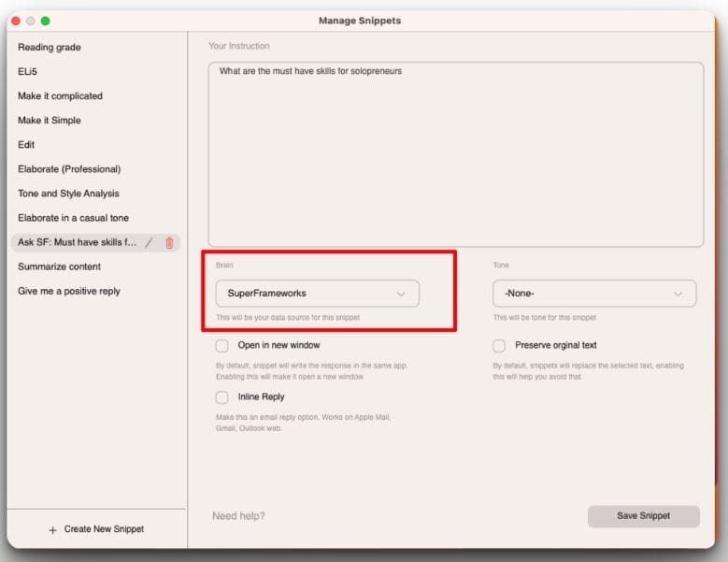Choose the Tone and Style Analysis snippet
This screenshot has height=562, width=728.
[x=68, y=194]
